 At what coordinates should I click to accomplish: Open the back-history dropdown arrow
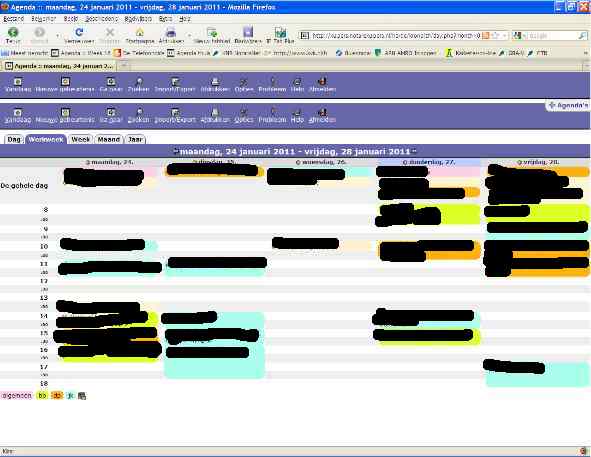coord(58,35)
